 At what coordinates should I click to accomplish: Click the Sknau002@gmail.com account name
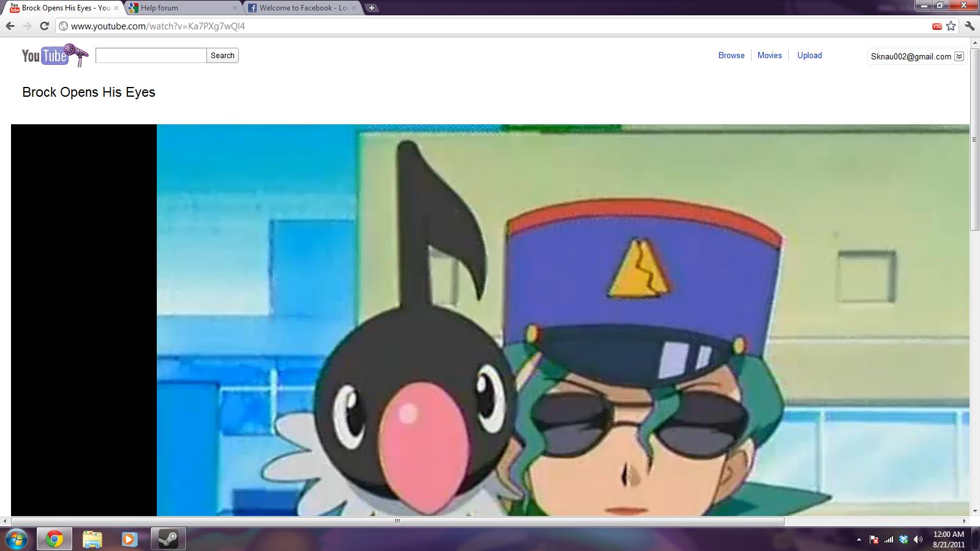pos(911,56)
